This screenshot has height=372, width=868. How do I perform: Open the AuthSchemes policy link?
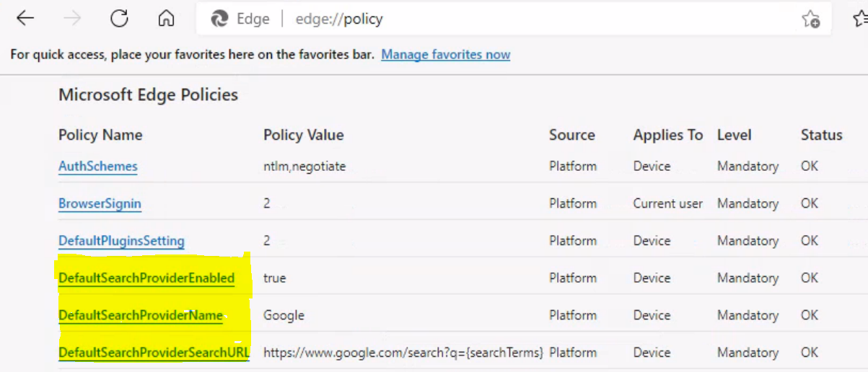pyautogui.click(x=97, y=167)
